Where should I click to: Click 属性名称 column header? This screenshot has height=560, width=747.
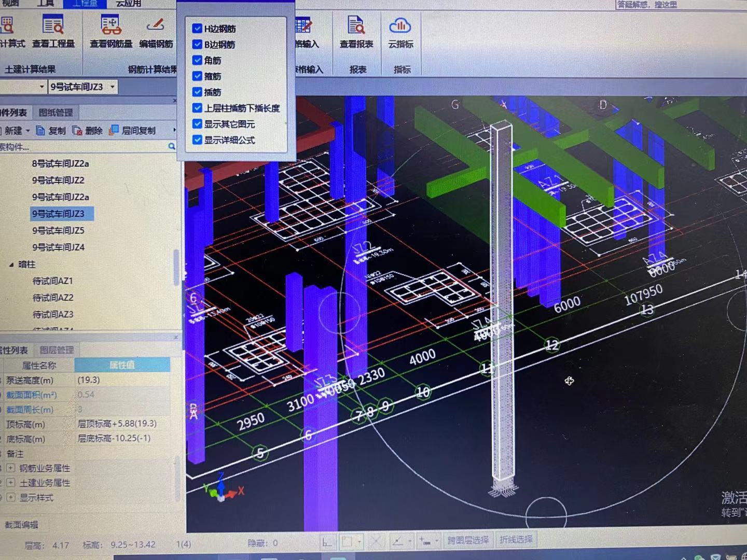tap(39, 365)
